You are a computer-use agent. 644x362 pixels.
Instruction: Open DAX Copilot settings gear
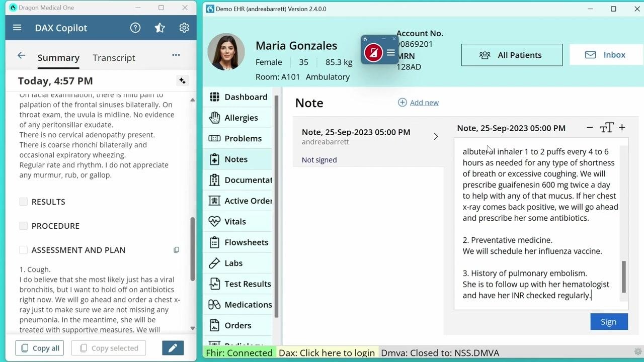[x=184, y=28]
